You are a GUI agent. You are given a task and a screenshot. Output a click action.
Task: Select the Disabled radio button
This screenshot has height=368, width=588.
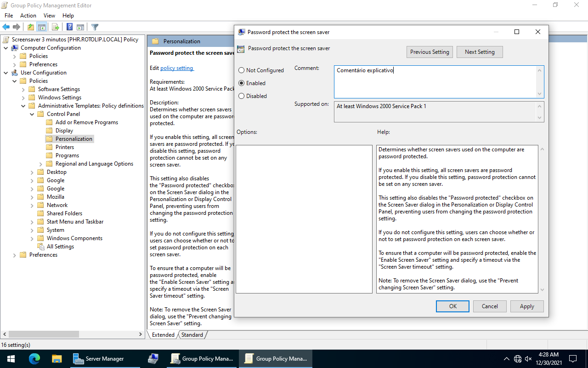point(242,96)
